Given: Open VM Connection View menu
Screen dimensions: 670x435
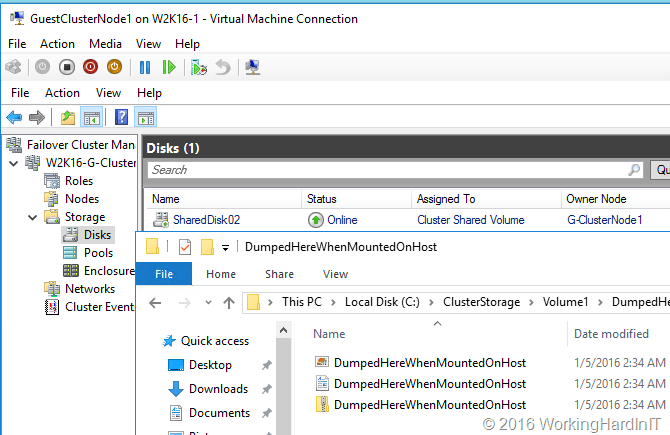Looking at the screenshot, I should click(x=148, y=44).
